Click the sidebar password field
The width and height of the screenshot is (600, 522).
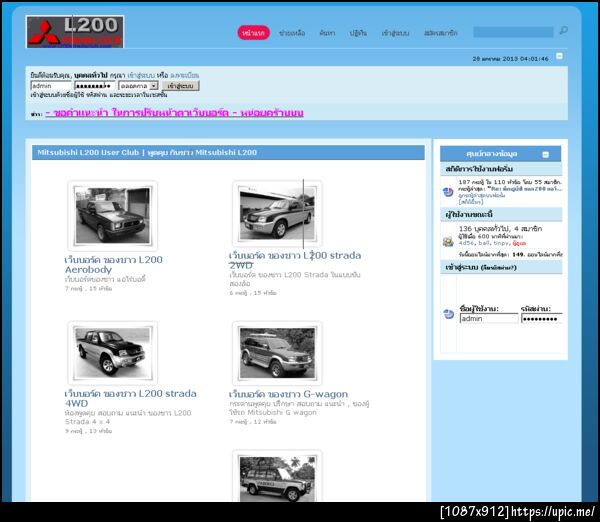coord(542,318)
